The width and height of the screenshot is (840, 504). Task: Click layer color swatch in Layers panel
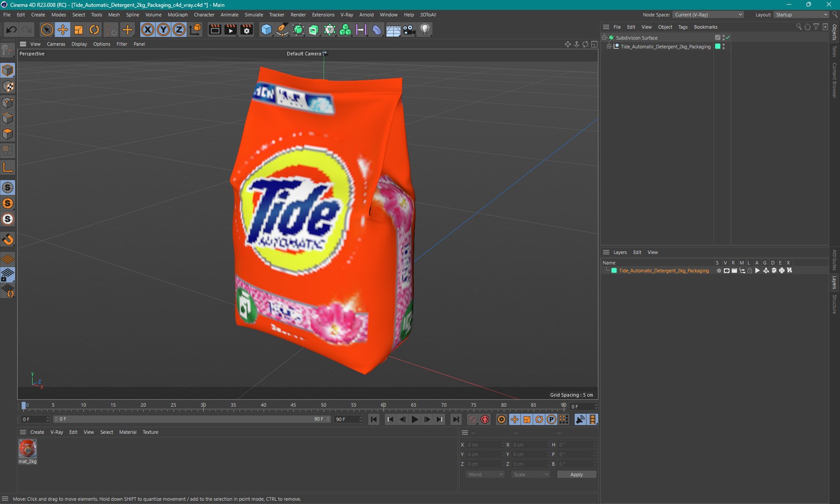(x=614, y=271)
